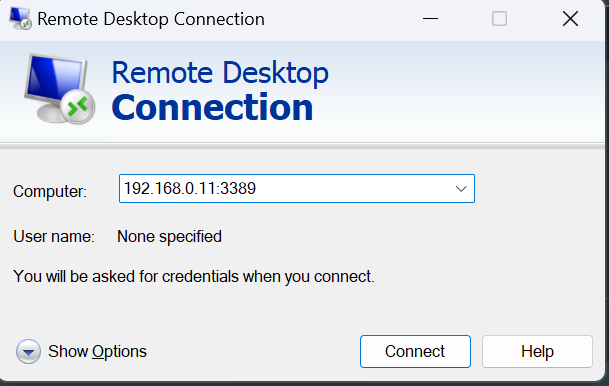Click the disabled maximize button
This screenshot has height=386, width=609.
pos(499,19)
